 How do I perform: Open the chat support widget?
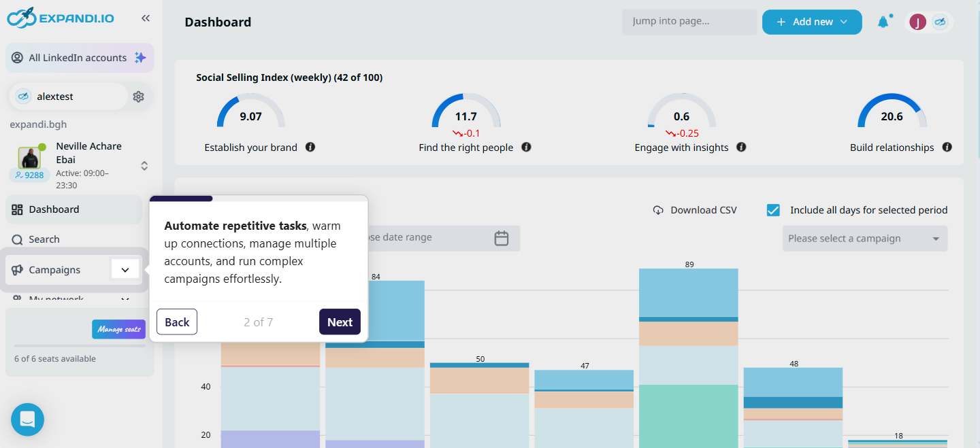[x=27, y=419]
